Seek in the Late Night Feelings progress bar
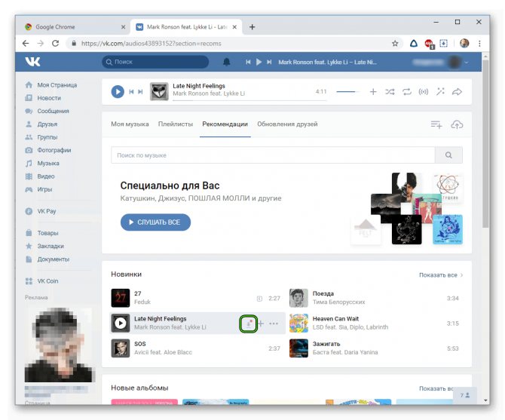This screenshot has width=505, height=420. click(249, 100)
